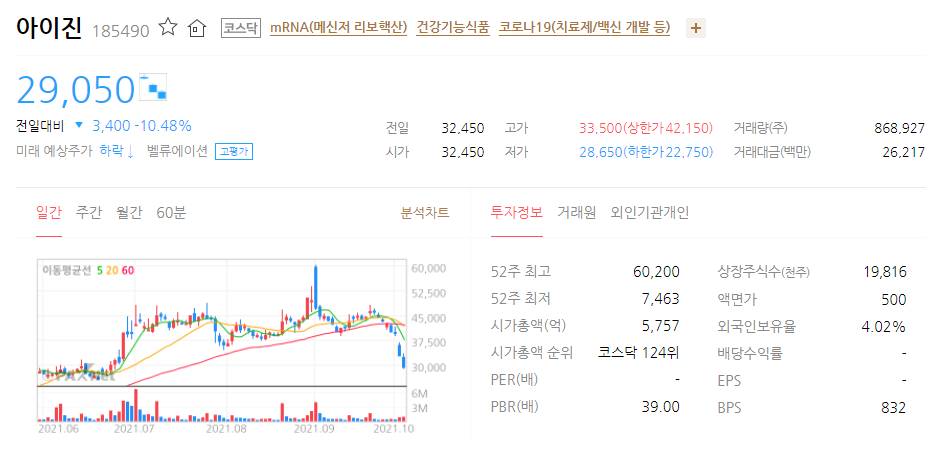Click the trade amount value 26,217
Image resolution: width=942 pixels, height=452 pixels.
[904, 153]
